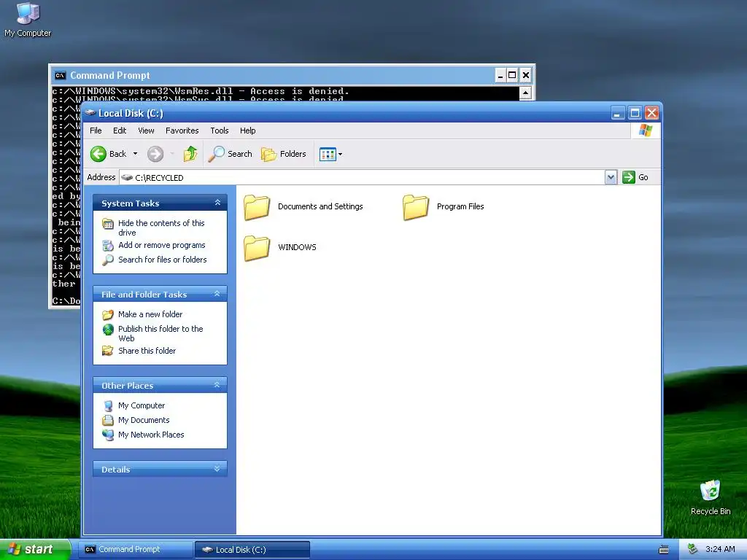Open My Documents in Other Places
The image size is (747, 560).
coord(144,420)
